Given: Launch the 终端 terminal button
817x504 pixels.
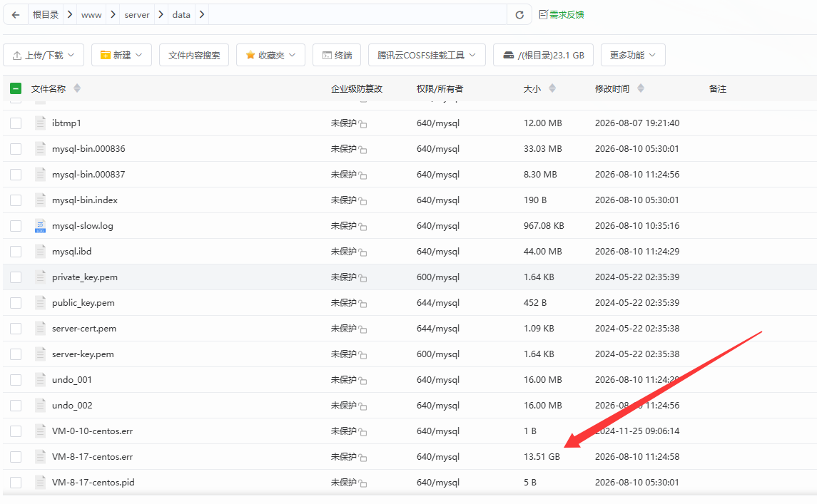Looking at the screenshot, I should (x=337, y=55).
